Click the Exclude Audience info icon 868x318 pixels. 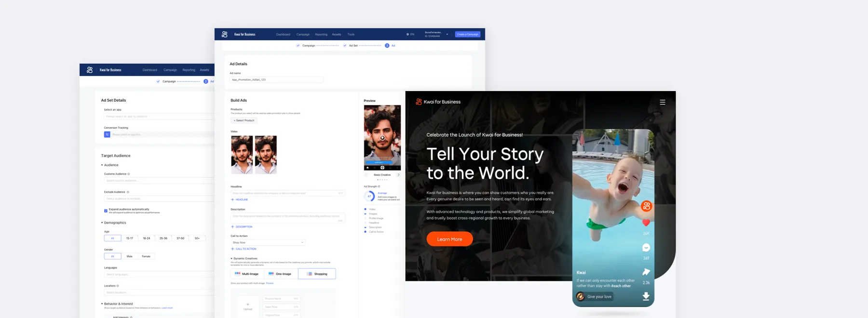tap(128, 192)
